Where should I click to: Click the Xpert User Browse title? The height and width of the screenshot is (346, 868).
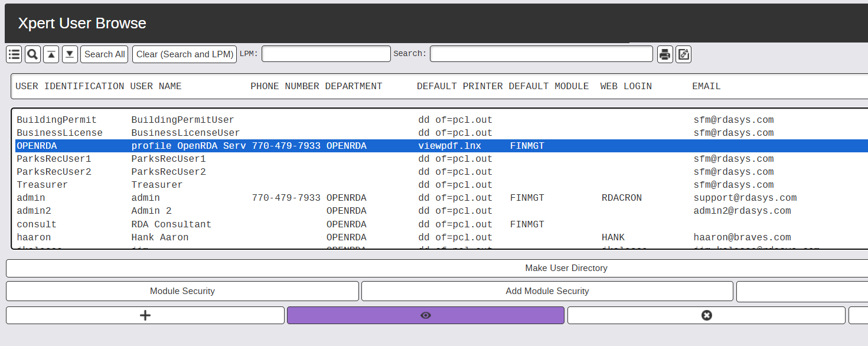pos(82,24)
